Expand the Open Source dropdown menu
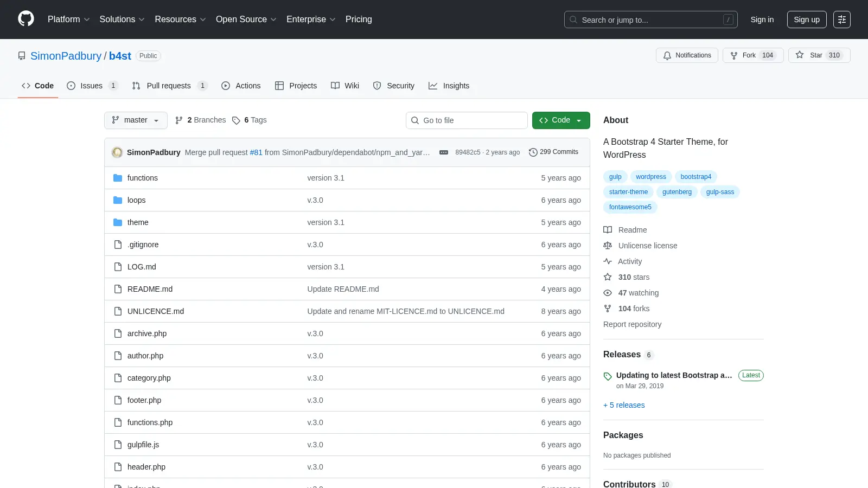868x488 pixels. tap(246, 20)
